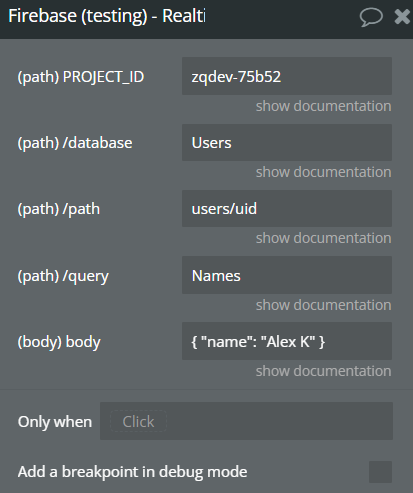Click the (path) PROJECT_ID label
The height and width of the screenshot is (493, 413).
point(81,77)
